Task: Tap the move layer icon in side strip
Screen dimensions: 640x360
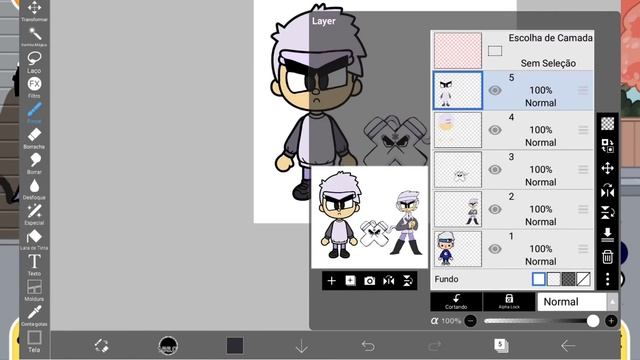Action: 607,168
